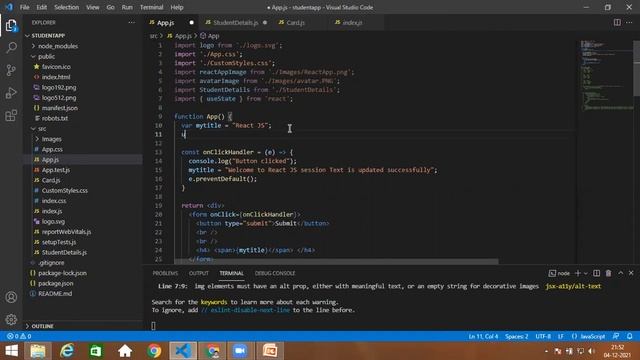The image size is (640, 360).
Task: Open the Manage gear icon
Action: tap(11, 319)
